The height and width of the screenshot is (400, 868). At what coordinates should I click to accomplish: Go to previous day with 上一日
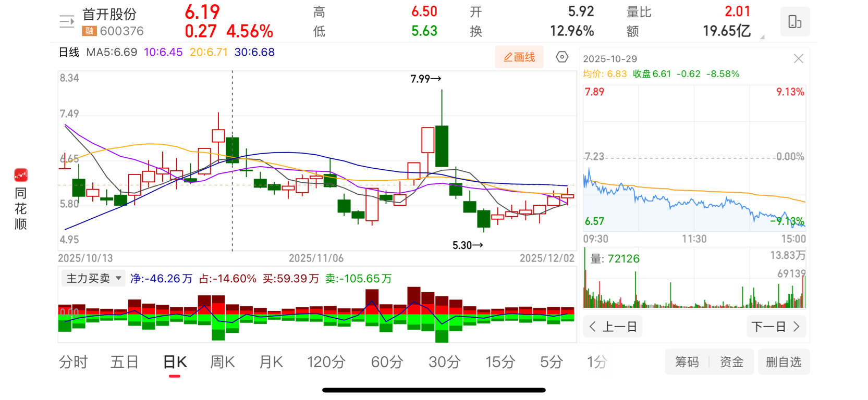[x=613, y=327]
